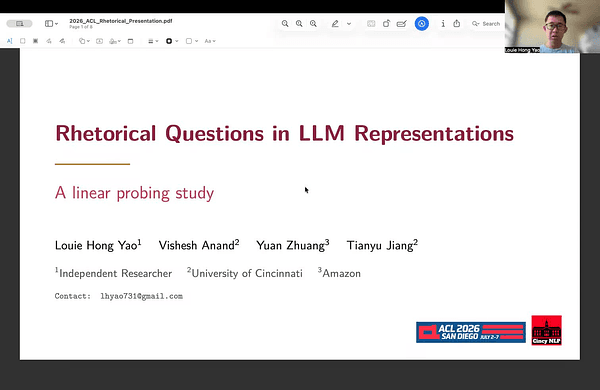Select the Draw tool
The height and width of the screenshot is (390, 600).
[62, 41]
